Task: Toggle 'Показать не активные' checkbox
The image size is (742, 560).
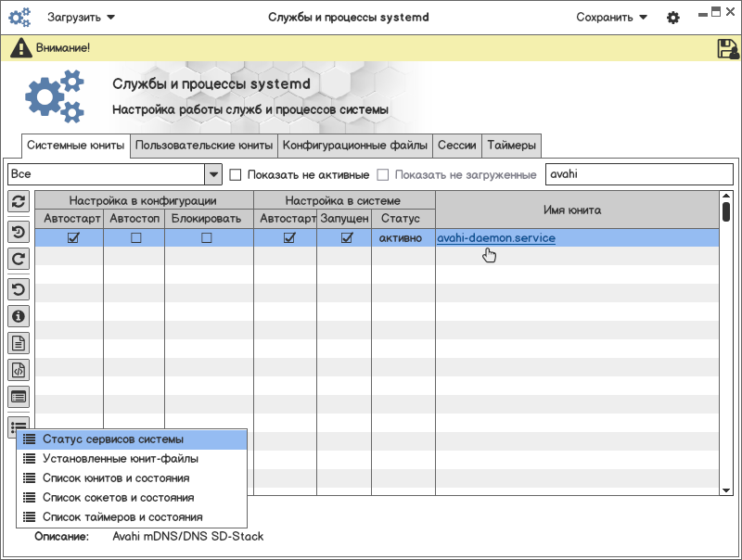Action: pyautogui.click(x=236, y=174)
